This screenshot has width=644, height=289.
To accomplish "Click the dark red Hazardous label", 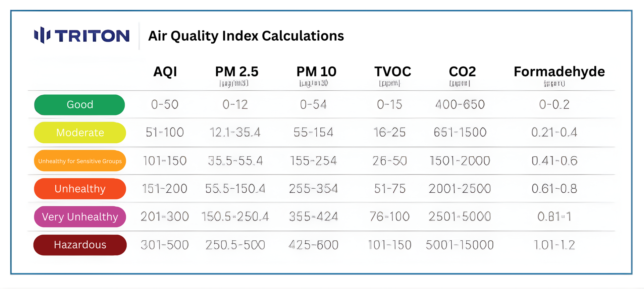I will 80,245.
